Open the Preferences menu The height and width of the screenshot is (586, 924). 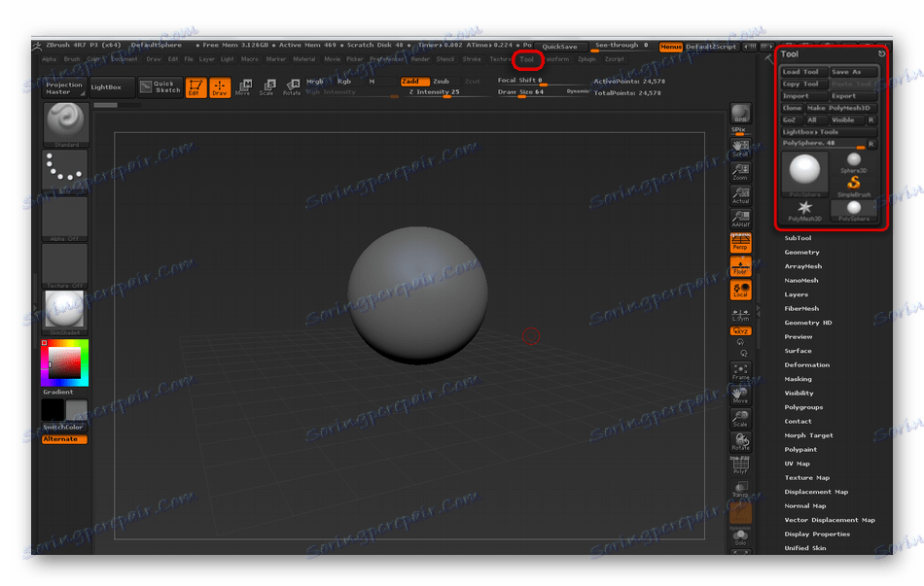coord(387,59)
